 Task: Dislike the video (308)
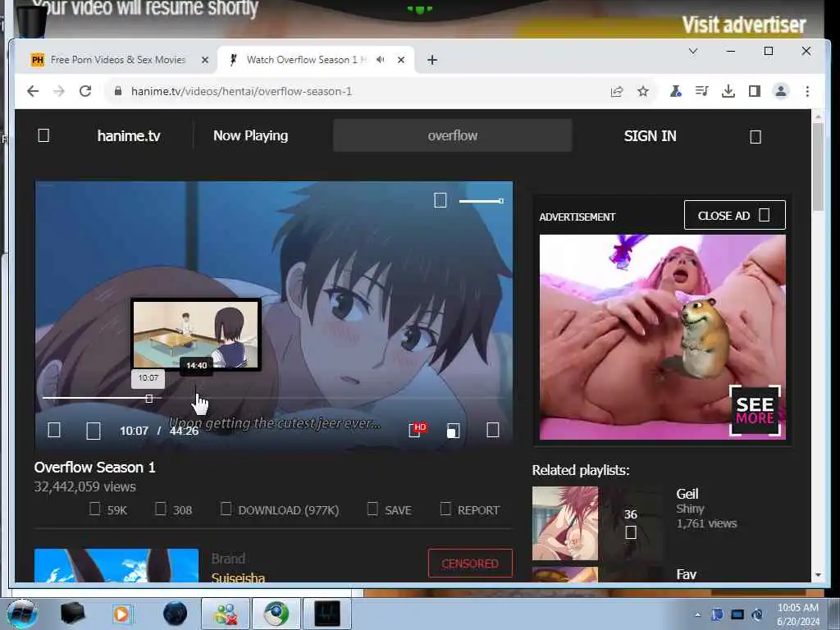point(174,509)
